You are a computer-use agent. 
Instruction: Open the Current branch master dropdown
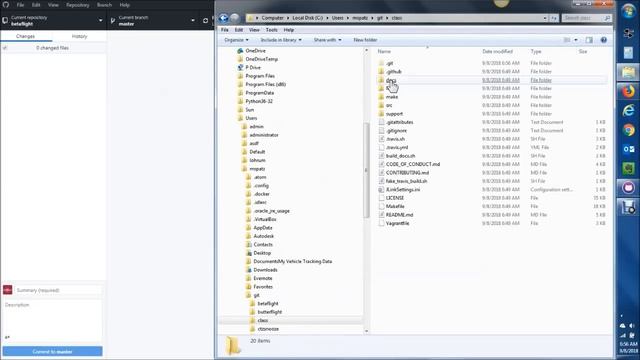[153, 20]
